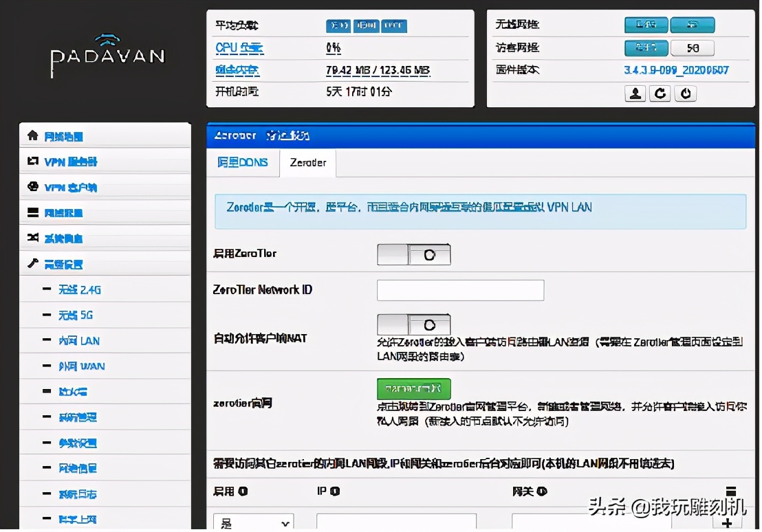Screen dimensions: 762x532
Task: Enable 2.4G wireless with the blue button
Action: [644, 23]
